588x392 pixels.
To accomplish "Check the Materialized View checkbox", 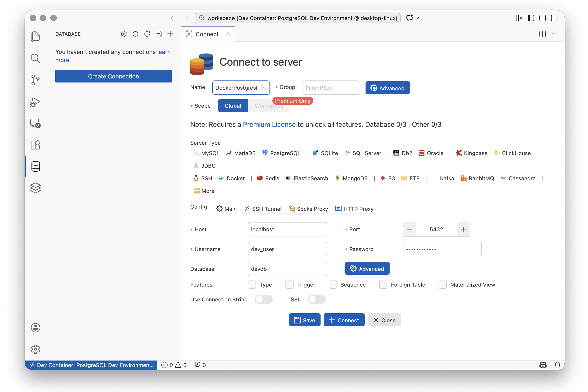I will coord(442,285).
